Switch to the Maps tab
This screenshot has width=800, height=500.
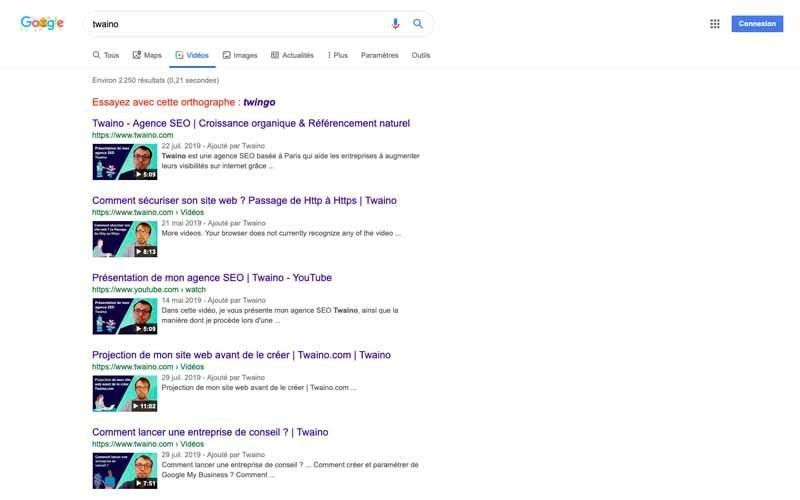click(x=147, y=55)
